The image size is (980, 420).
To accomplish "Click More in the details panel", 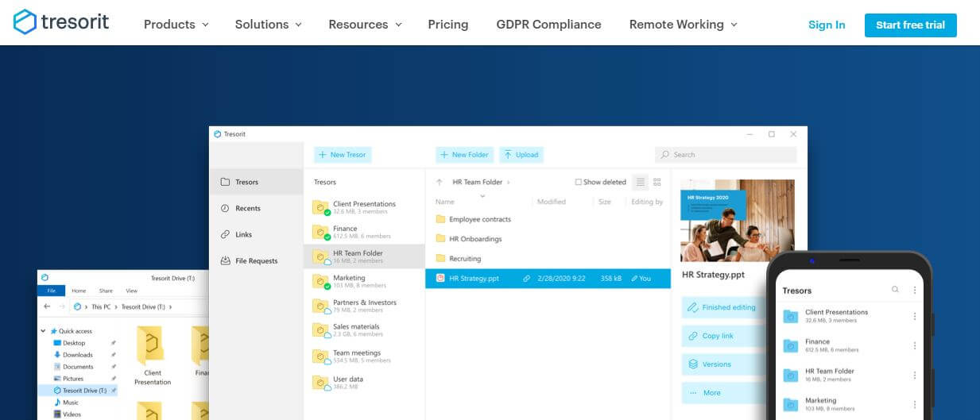I will (722, 393).
